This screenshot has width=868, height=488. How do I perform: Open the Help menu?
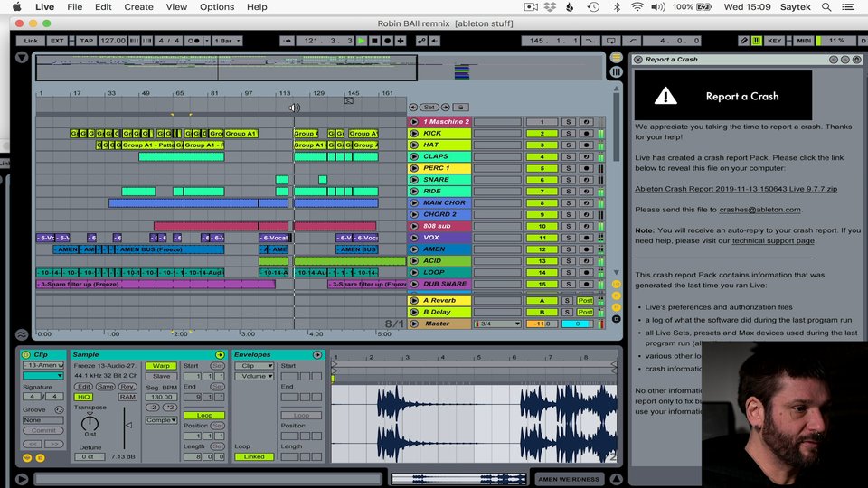point(257,6)
